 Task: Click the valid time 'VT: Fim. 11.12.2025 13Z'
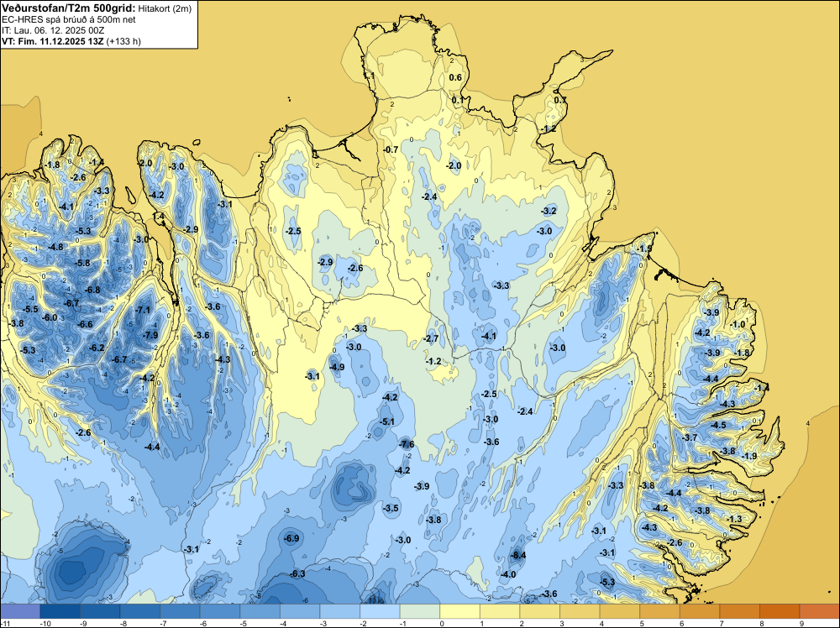(53, 41)
